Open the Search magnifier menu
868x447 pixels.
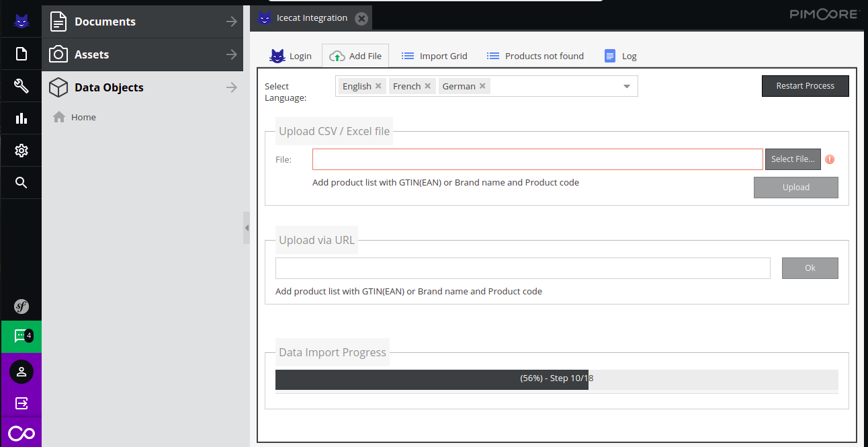tap(21, 183)
